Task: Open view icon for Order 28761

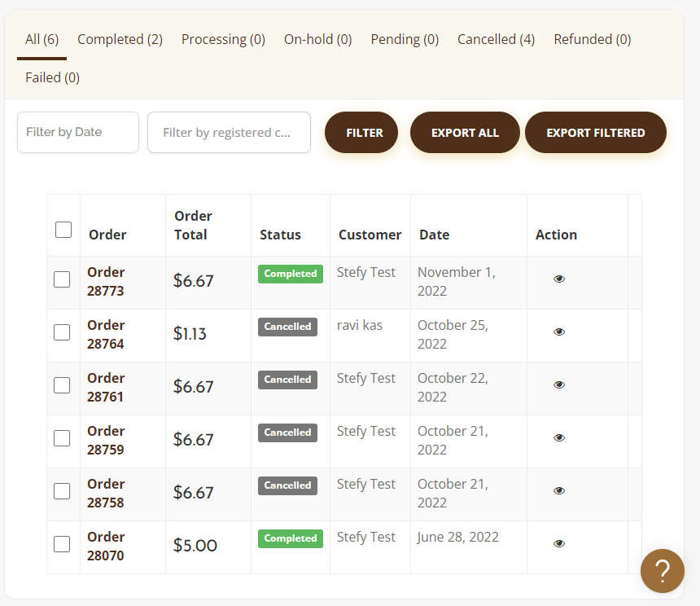Action: pyautogui.click(x=559, y=384)
